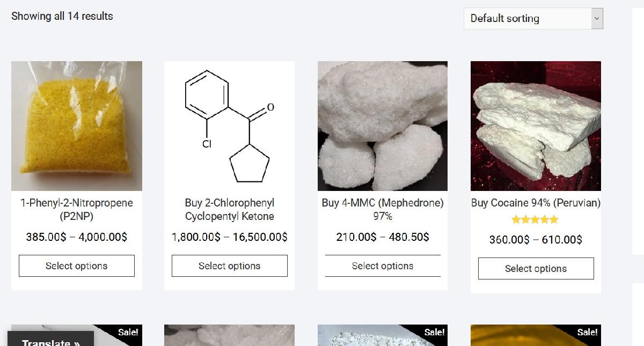Click the five-star rating icons
This screenshot has height=346, width=644.
pyautogui.click(x=535, y=219)
